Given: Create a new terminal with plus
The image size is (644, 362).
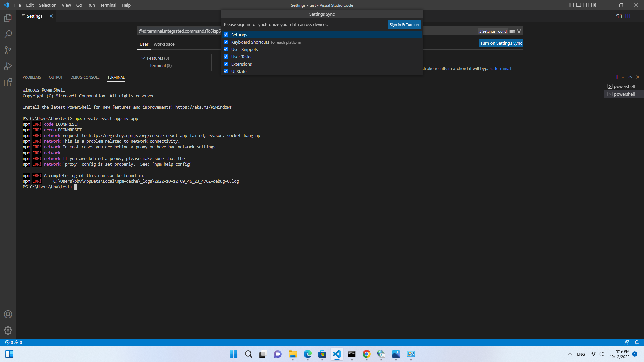Looking at the screenshot, I should tap(616, 77).
